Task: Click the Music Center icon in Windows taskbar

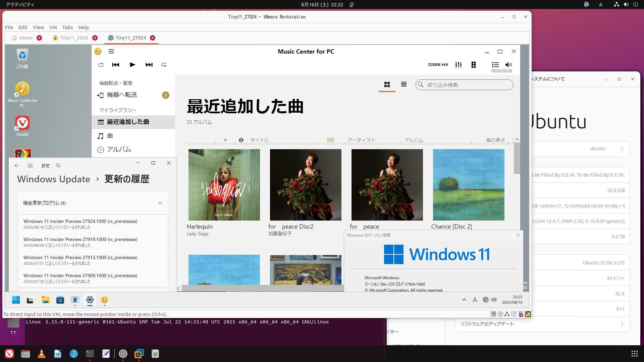Action: click(x=104, y=300)
